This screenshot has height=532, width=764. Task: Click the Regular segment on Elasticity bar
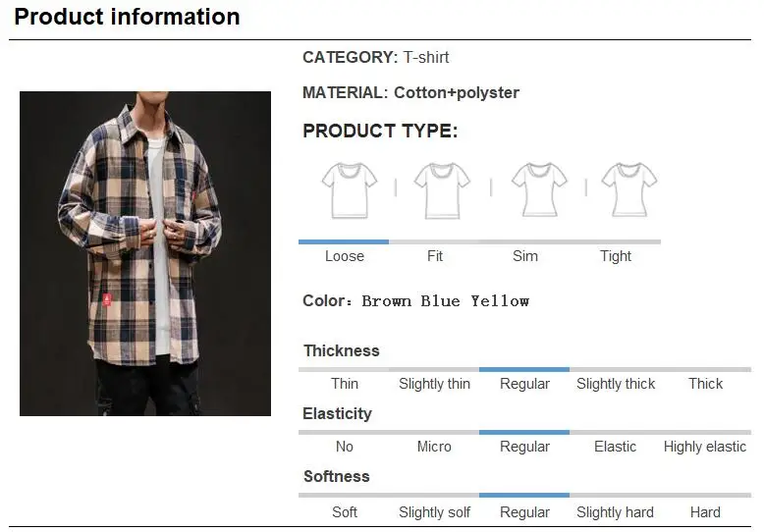point(524,433)
